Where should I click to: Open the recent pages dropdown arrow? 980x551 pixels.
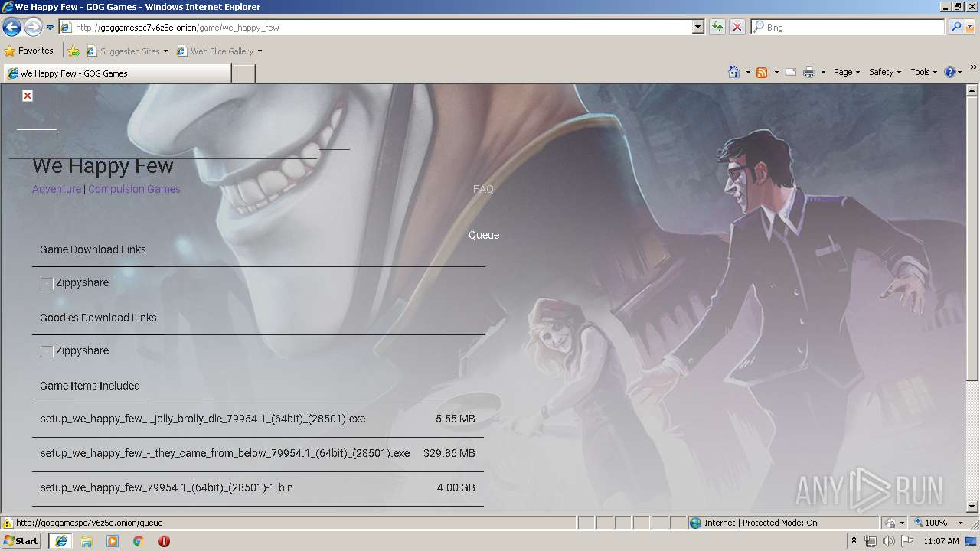point(51,28)
